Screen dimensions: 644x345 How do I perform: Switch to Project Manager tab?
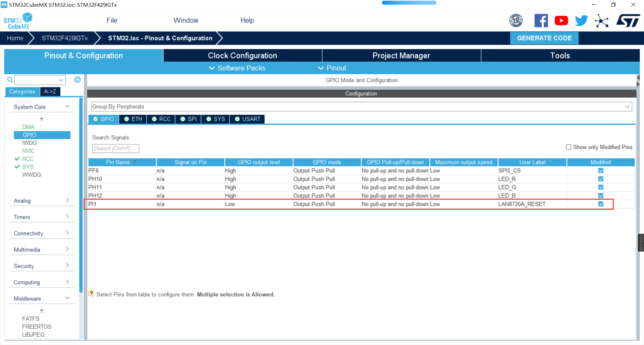pyautogui.click(x=401, y=56)
